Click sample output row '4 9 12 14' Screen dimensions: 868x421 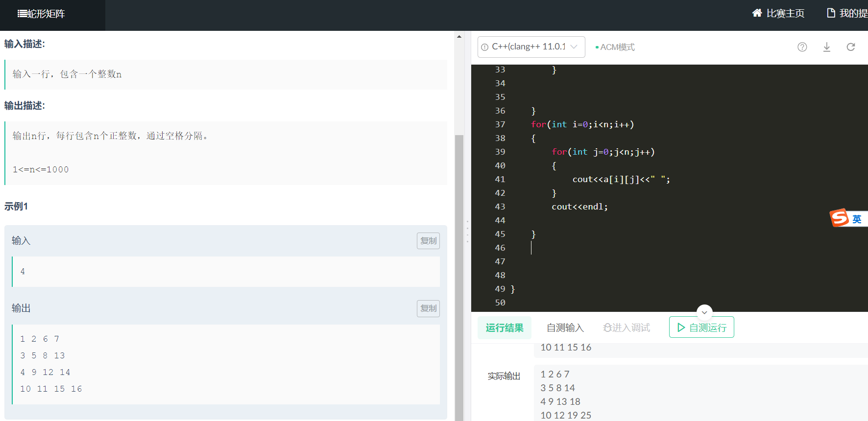point(45,372)
